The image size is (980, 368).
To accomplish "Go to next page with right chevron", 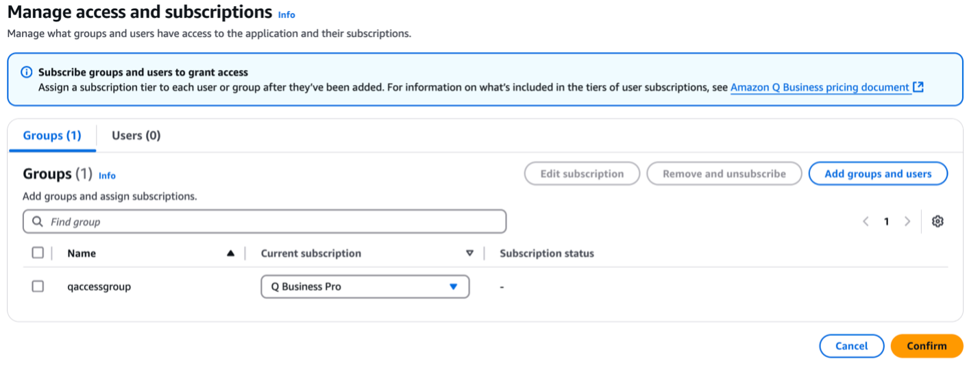I will 907,221.
